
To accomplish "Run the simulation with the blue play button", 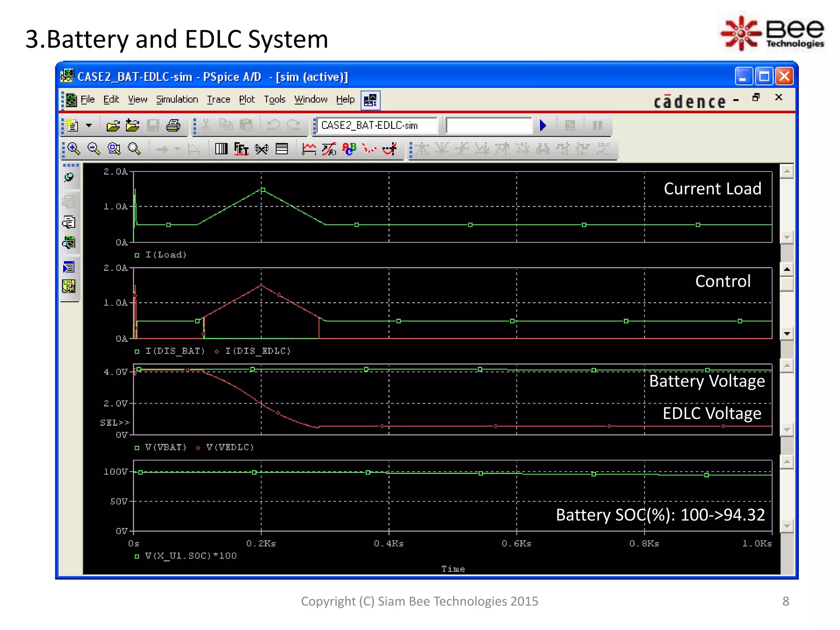I will pyautogui.click(x=543, y=125).
